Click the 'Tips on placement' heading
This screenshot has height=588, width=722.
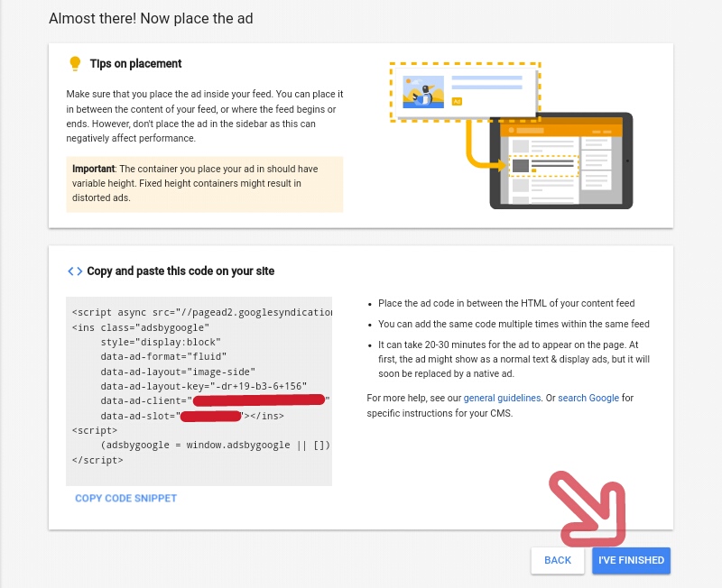(136, 63)
